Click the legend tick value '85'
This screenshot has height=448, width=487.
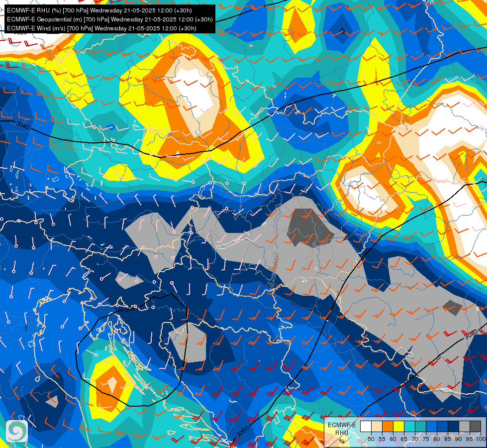point(448,439)
